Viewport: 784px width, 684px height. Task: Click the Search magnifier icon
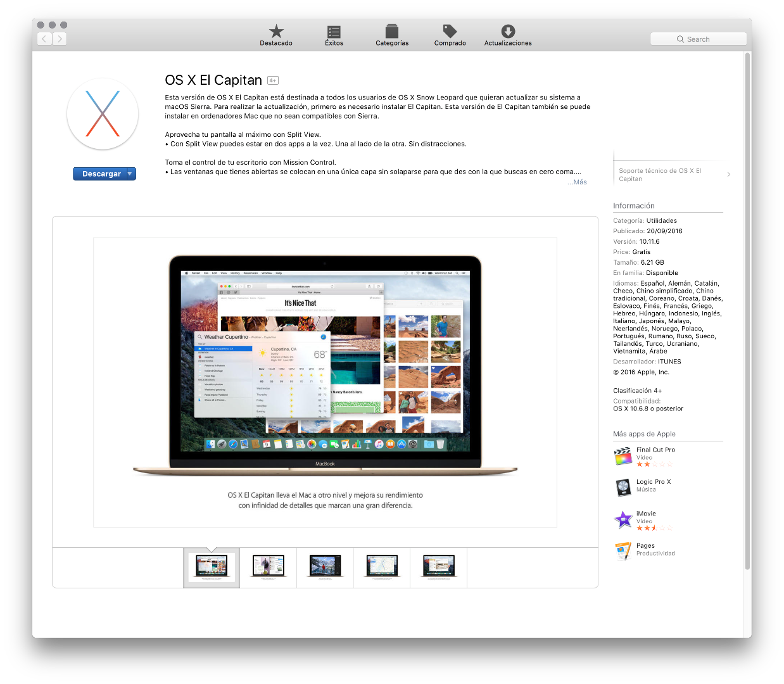[681, 39]
